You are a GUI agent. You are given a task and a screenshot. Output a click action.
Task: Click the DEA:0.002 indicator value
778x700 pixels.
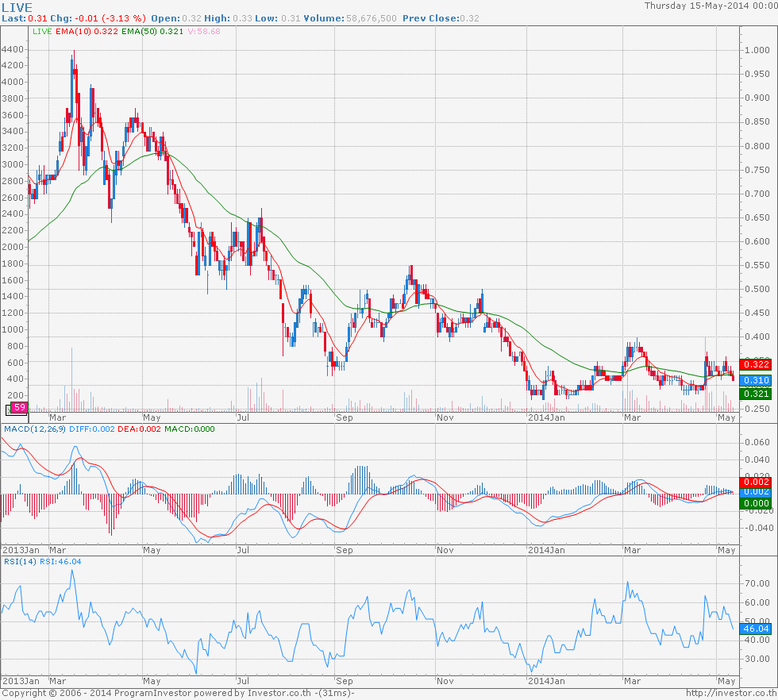[139, 429]
